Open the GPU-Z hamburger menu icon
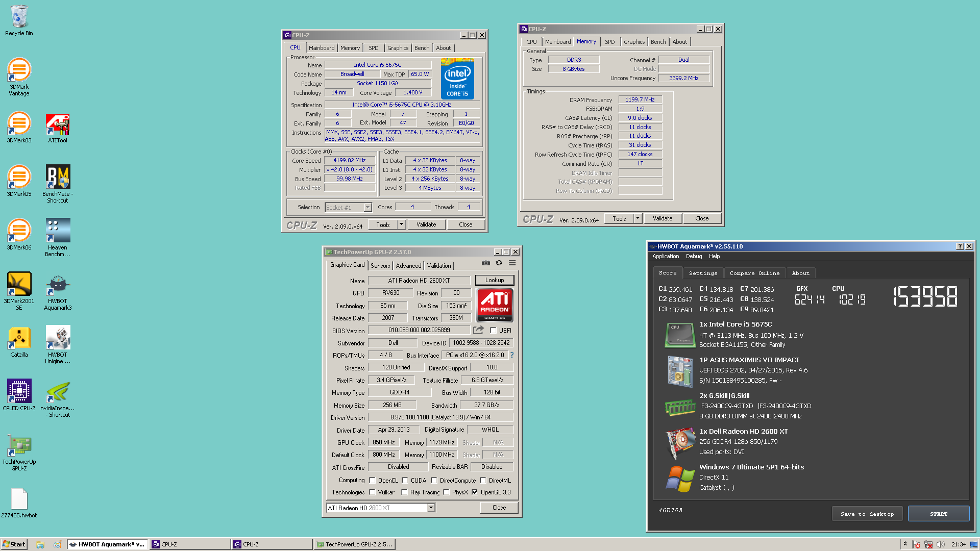 coord(512,263)
